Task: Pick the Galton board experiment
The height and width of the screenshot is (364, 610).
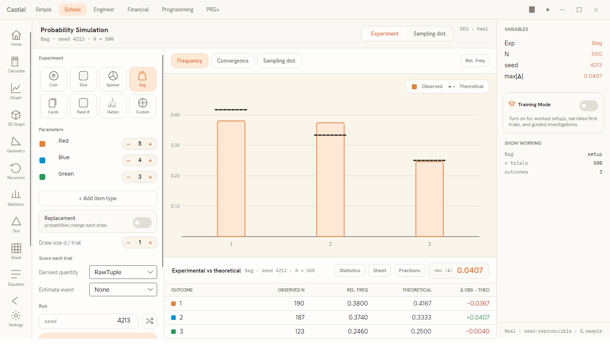Action: tap(113, 106)
